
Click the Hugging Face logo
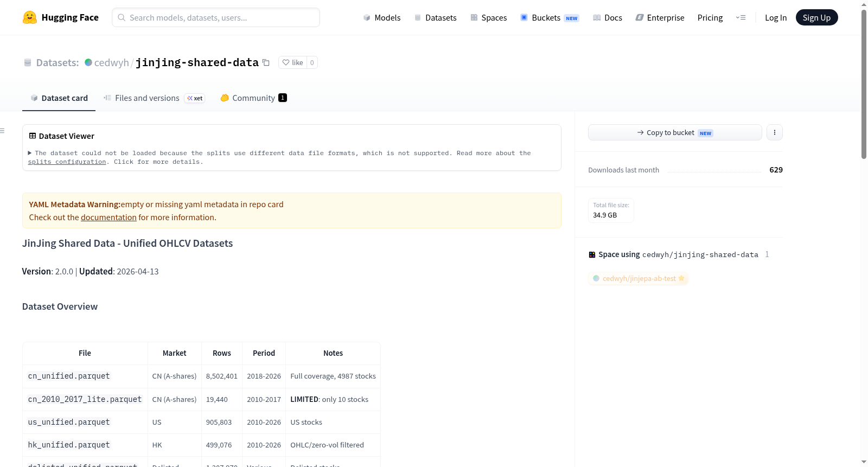coord(30,17)
